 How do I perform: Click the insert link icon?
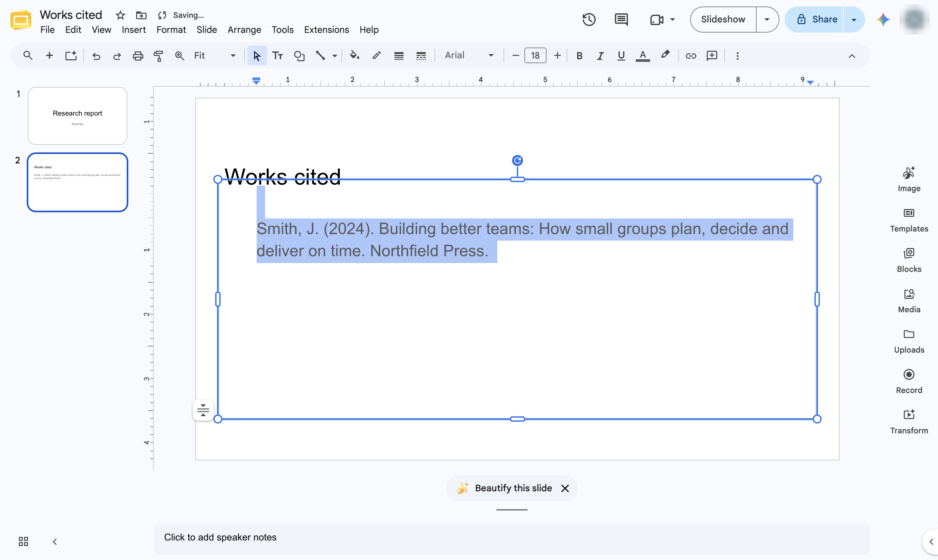tap(690, 56)
